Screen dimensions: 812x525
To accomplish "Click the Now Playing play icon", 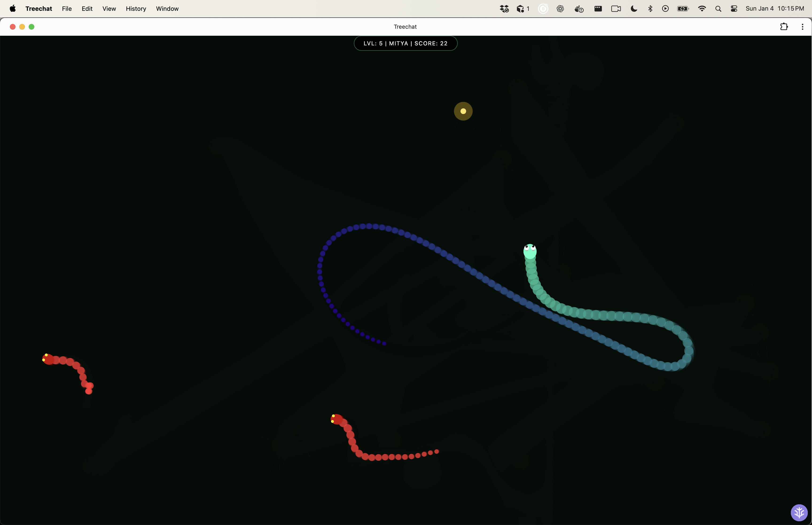I will pyautogui.click(x=665, y=8).
